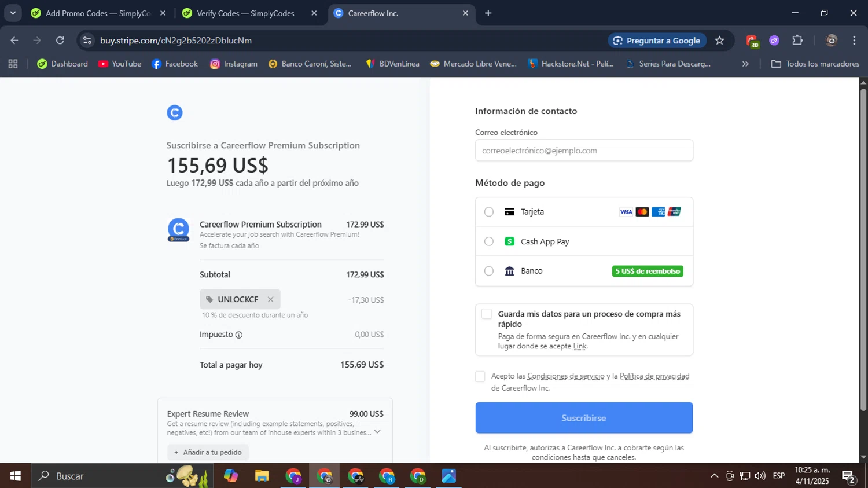Click the bank icon beside Banco

pos(509,271)
